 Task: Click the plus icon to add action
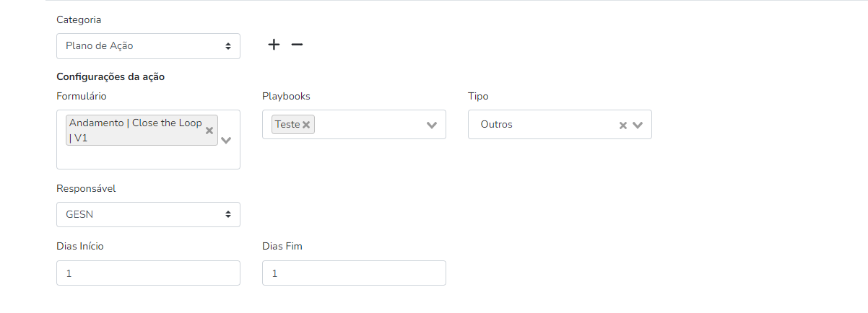(274, 45)
